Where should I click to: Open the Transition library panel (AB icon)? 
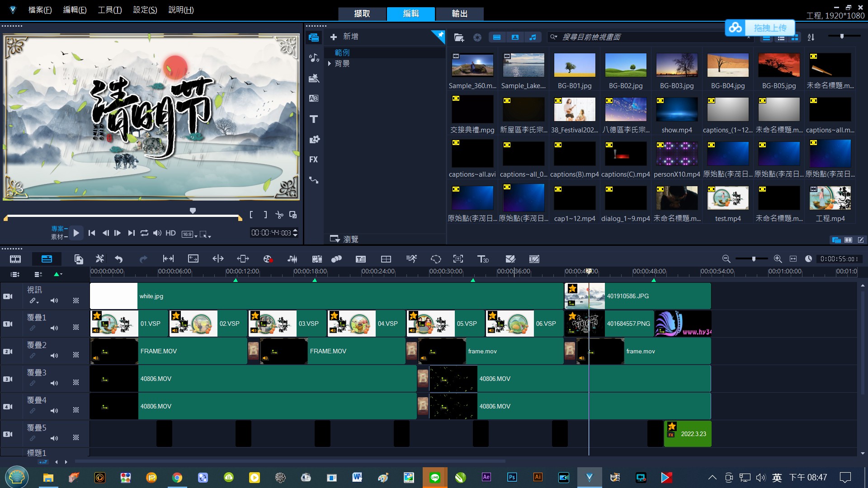pos(314,98)
